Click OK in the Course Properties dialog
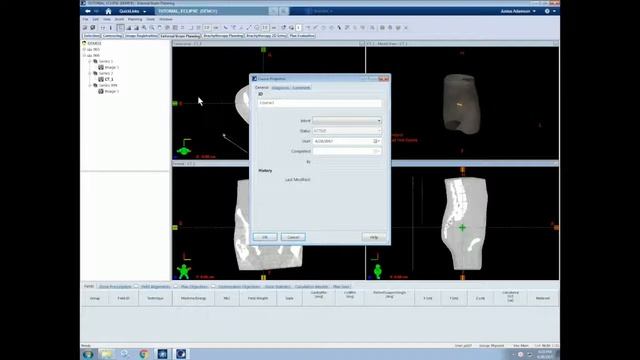 (265, 237)
